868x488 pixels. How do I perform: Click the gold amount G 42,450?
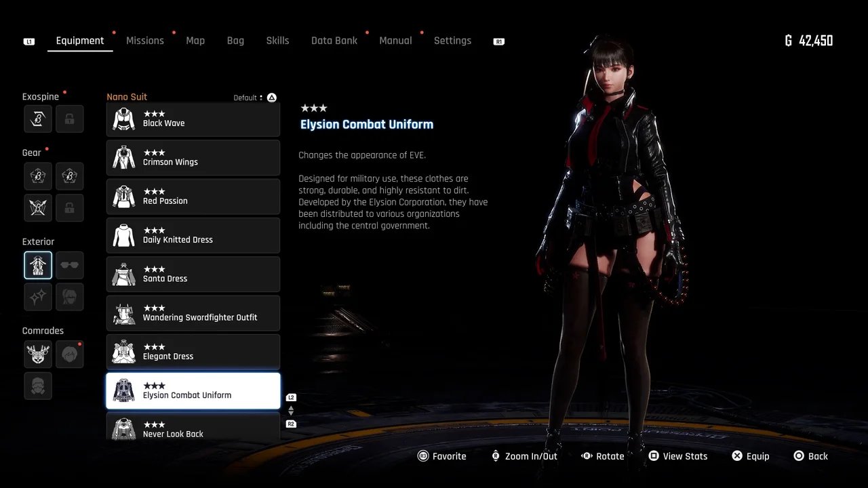808,41
